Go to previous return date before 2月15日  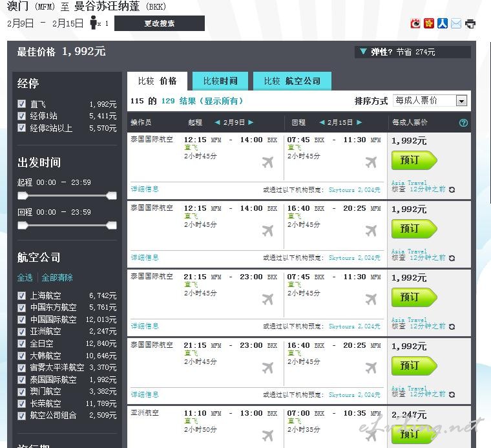point(322,122)
